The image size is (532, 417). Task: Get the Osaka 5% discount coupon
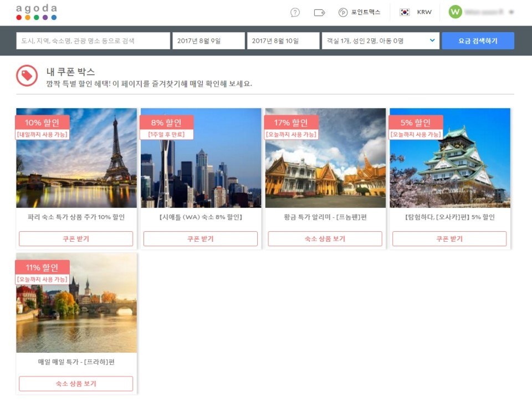[x=449, y=239]
